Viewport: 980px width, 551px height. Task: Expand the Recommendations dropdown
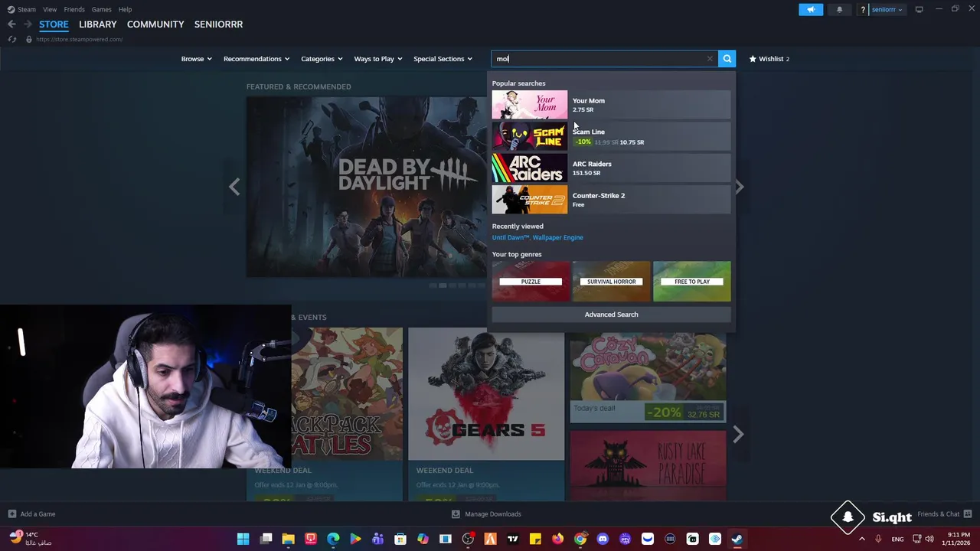click(x=256, y=59)
